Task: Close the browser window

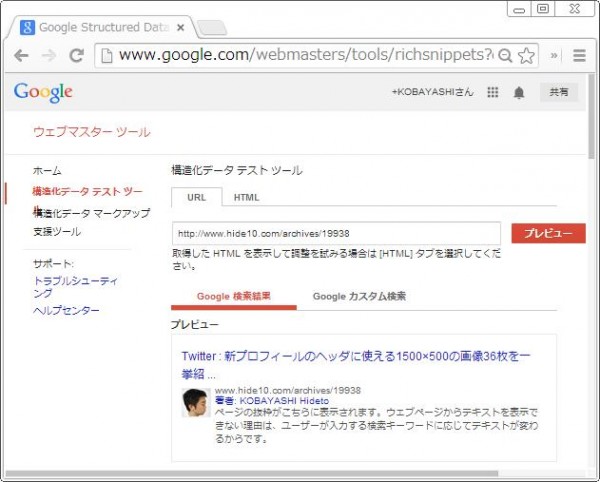Action: click(x=574, y=9)
